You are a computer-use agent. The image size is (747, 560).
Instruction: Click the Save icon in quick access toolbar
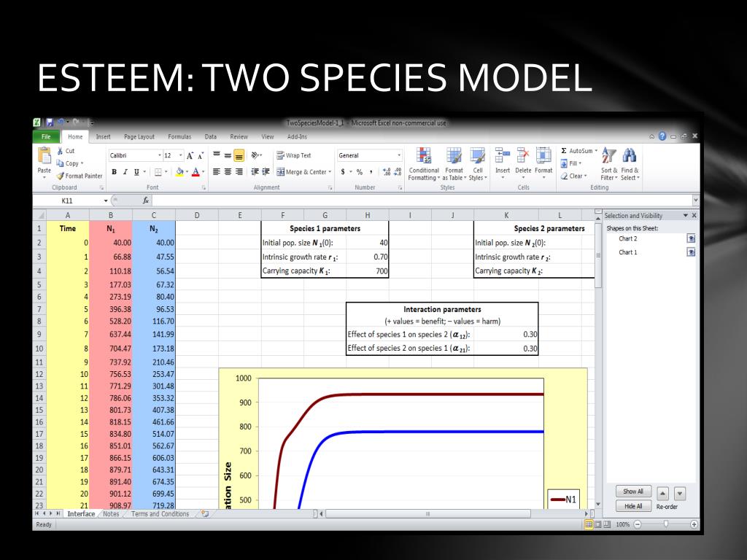coord(50,122)
